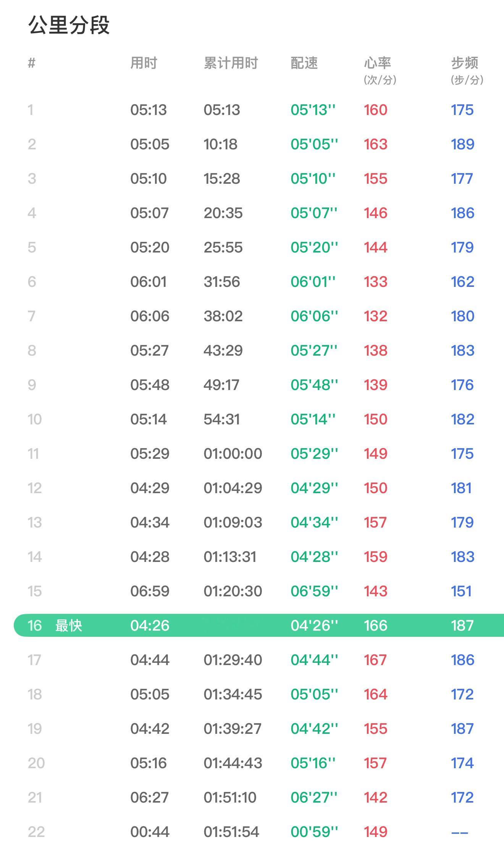Tap cadence value 189 in kilometer 2
This screenshot has width=504, height=845.
pos(462,144)
